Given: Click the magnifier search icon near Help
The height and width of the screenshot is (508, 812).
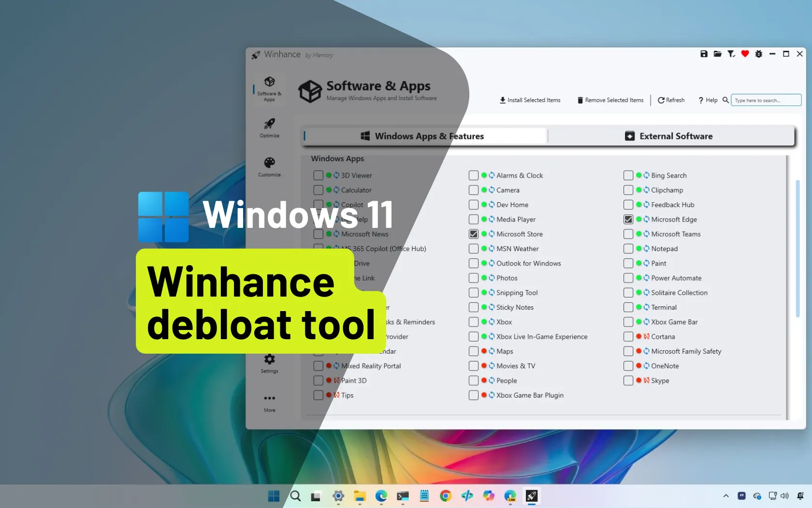Looking at the screenshot, I should (725, 100).
